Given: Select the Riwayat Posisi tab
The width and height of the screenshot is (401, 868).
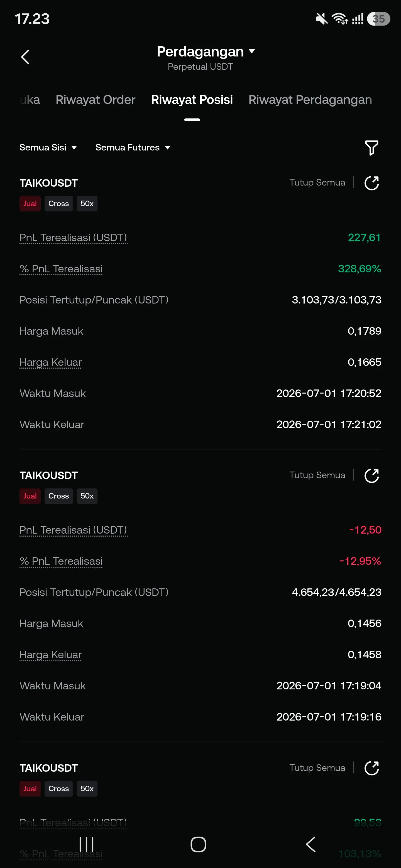Looking at the screenshot, I should tap(192, 100).
